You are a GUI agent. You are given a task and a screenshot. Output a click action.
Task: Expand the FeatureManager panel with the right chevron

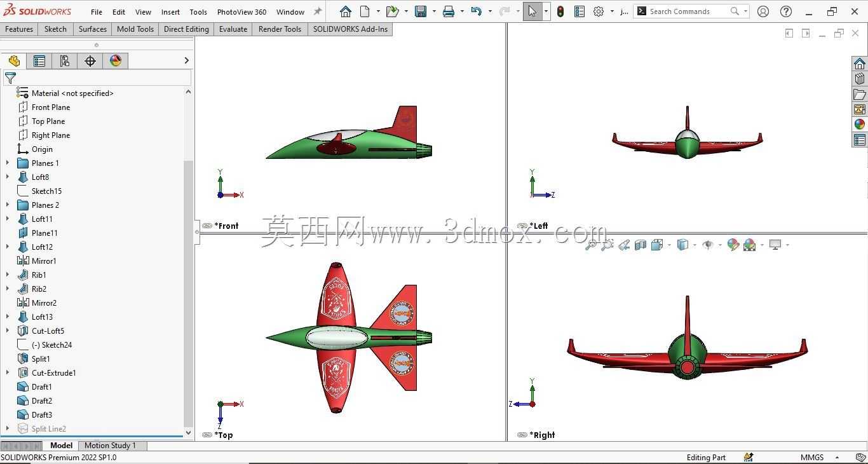186,60
